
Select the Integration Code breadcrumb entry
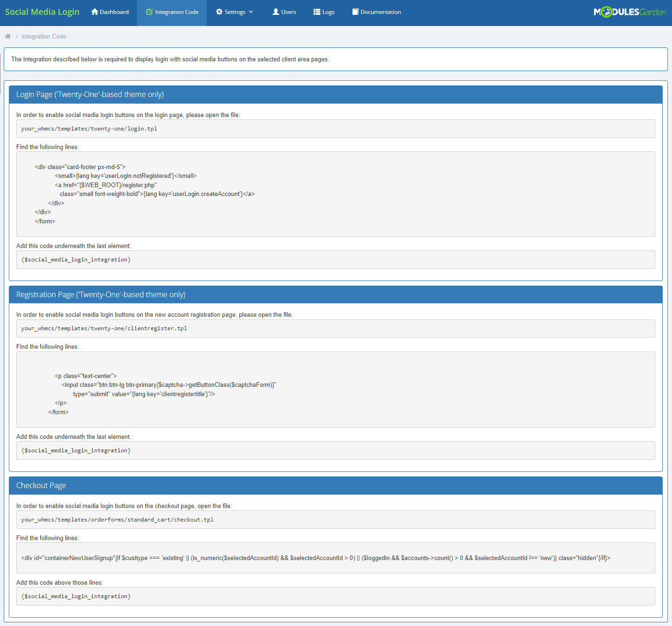pos(44,36)
